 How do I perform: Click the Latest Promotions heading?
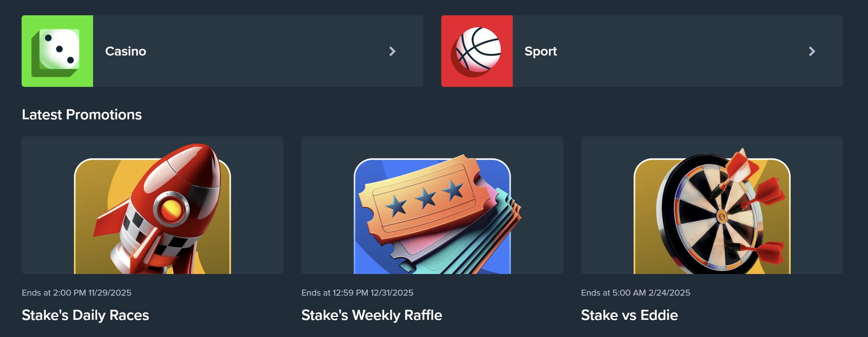[x=82, y=114]
